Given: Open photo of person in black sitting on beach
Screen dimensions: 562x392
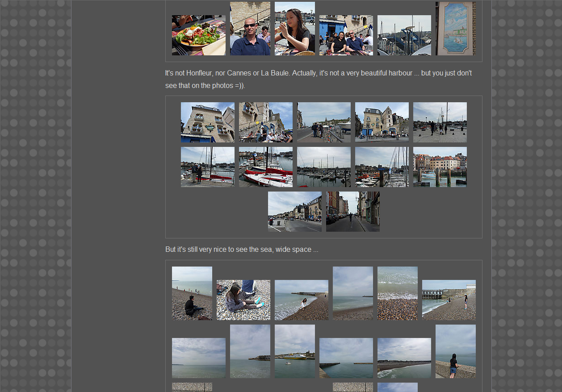Looking at the screenshot, I should click(x=192, y=293).
